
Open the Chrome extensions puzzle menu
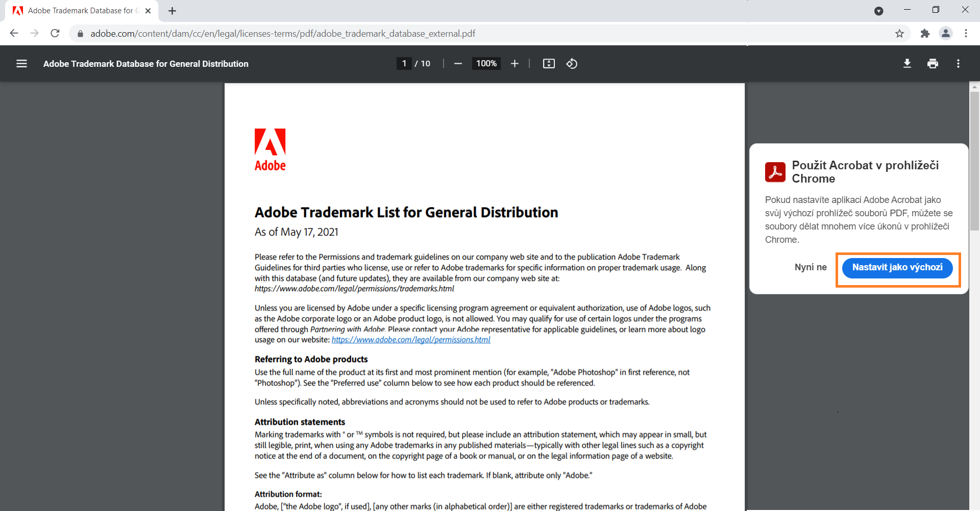(x=925, y=34)
